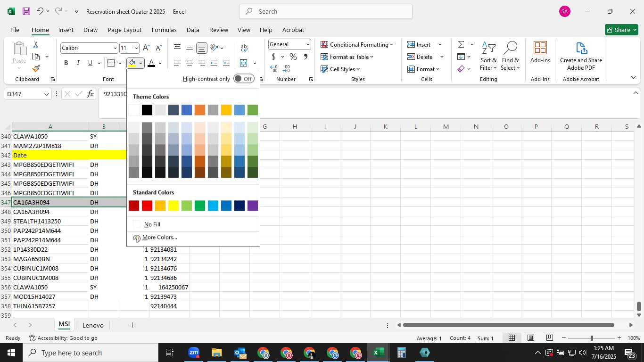
Task: Open the font size dropdown
Action: pos(136,48)
